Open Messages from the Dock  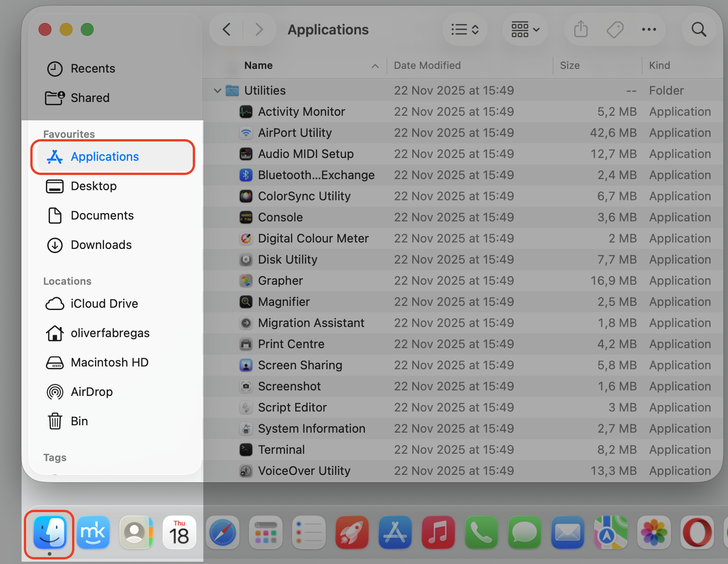pos(525,533)
